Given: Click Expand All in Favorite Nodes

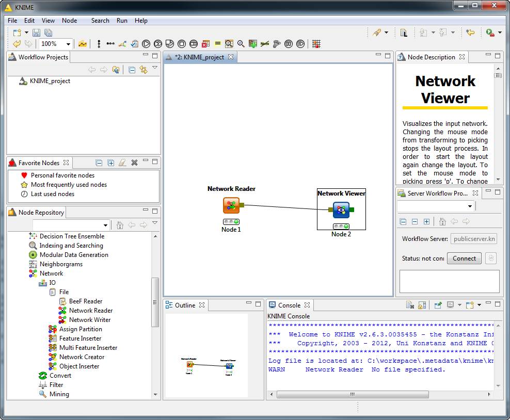Looking at the screenshot, I should coord(111,163).
